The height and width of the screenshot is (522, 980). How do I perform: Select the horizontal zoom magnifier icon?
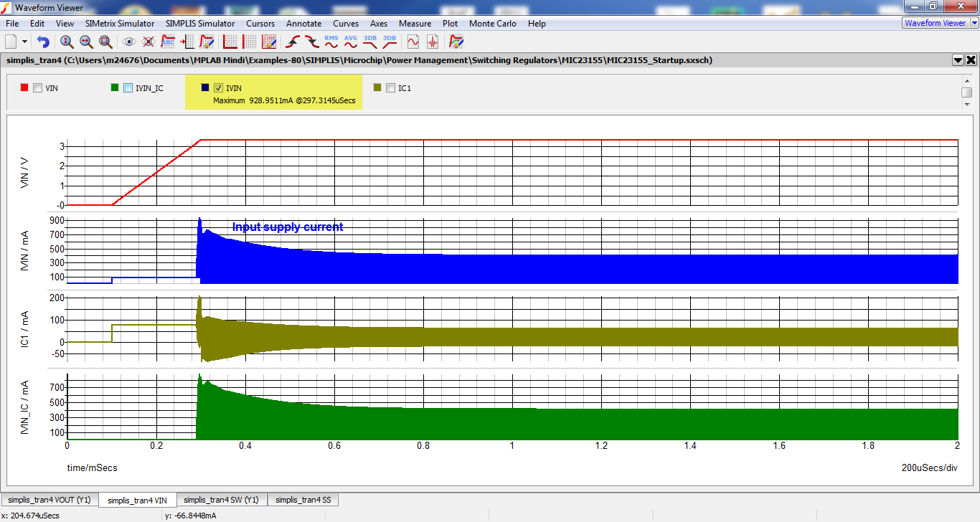86,42
